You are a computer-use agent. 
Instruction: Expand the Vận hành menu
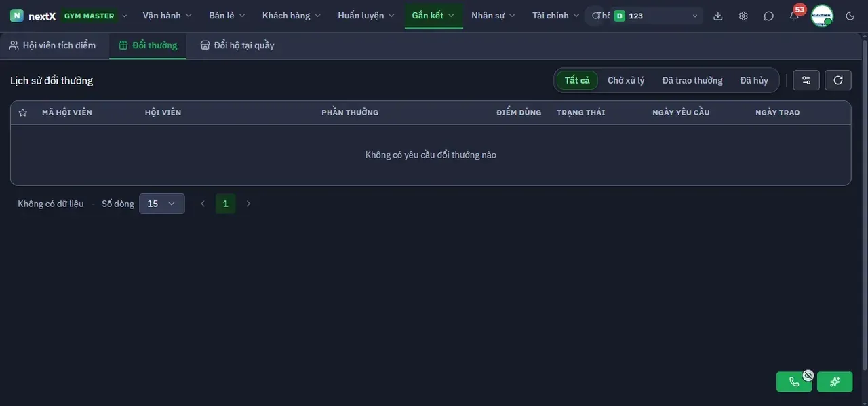click(x=167, y=16)
